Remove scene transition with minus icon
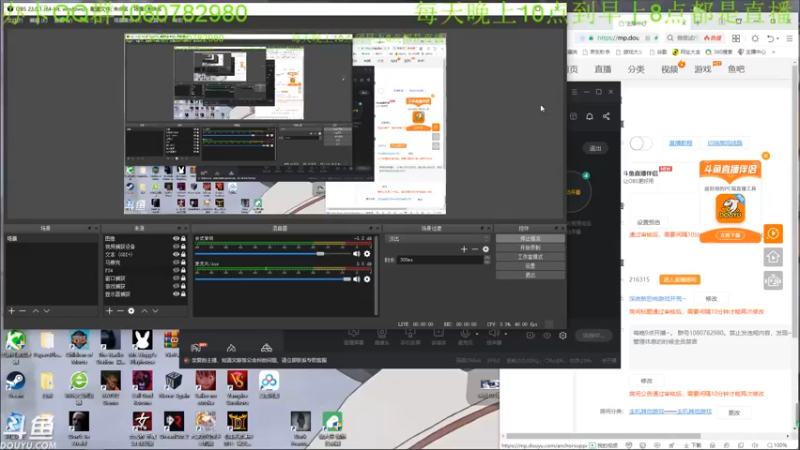The image size is (800, 450). [x=475, y=249]
